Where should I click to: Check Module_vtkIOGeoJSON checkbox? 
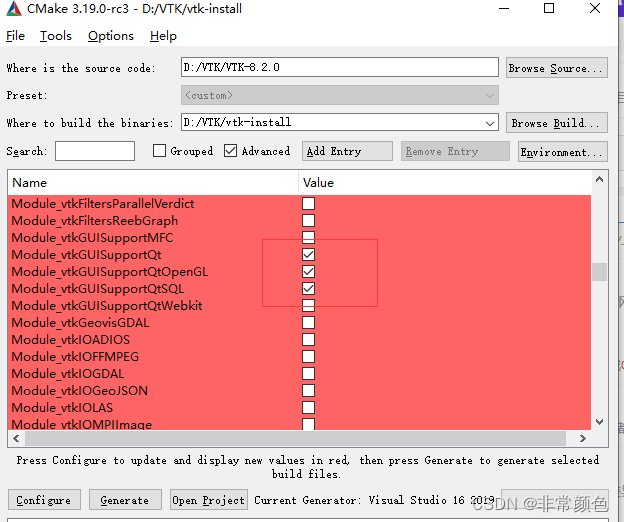(308, 391)
